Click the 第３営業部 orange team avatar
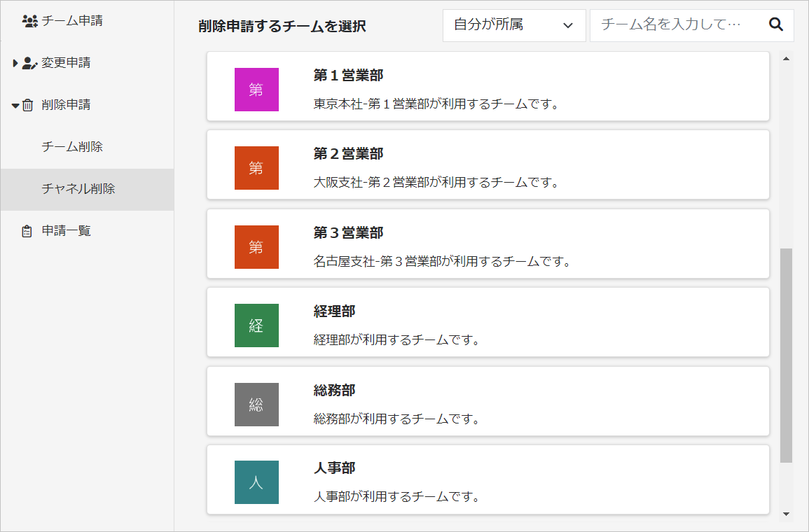Image resolution: width=809 pixels, height=532 pixels. coord(256,247)
